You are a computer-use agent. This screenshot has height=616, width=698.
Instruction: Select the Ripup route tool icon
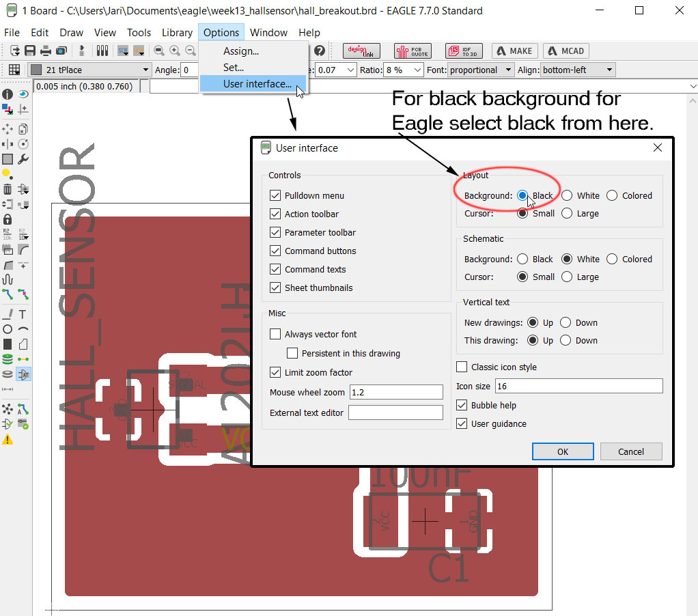[x=23, y=294]
